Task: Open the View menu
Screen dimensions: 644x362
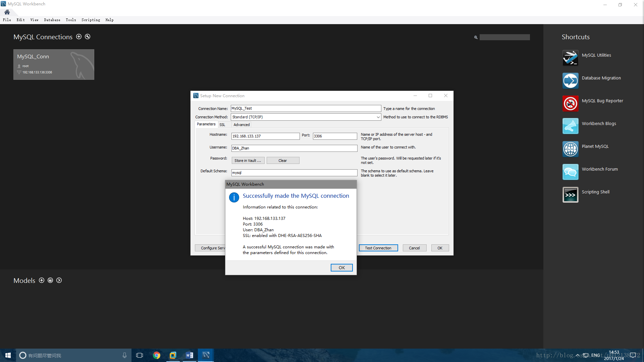Action: [35, 20]
